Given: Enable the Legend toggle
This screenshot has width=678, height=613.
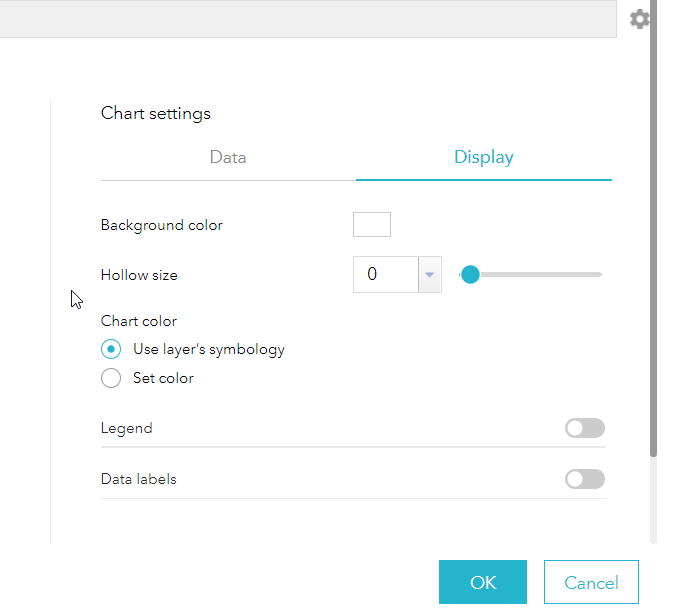Looking at the screenshot, I should pyautogui.click(x=585, y=428).
